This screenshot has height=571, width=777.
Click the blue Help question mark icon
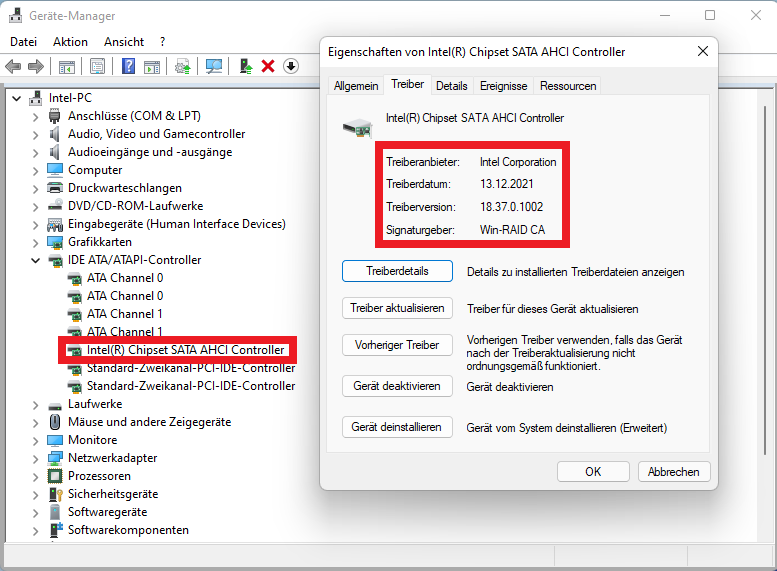click(128, 66)
